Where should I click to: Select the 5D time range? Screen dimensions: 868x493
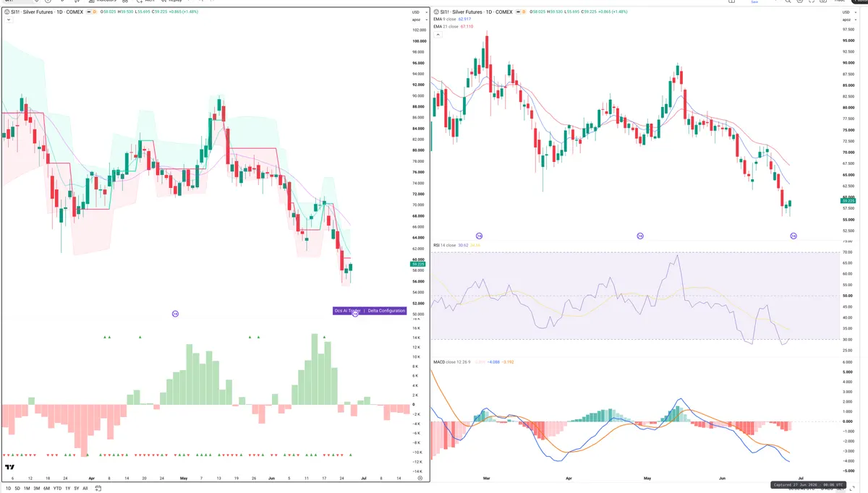pos(17,488)
